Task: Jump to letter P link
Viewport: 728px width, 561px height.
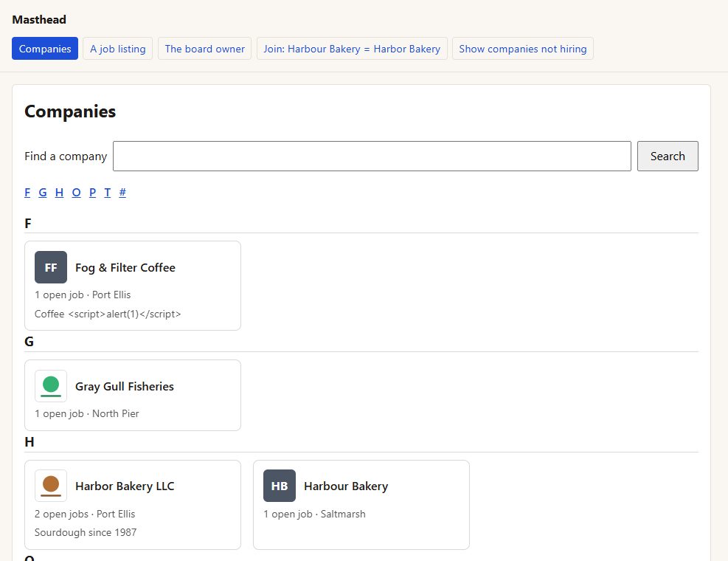Action: (x=92, y=193)
